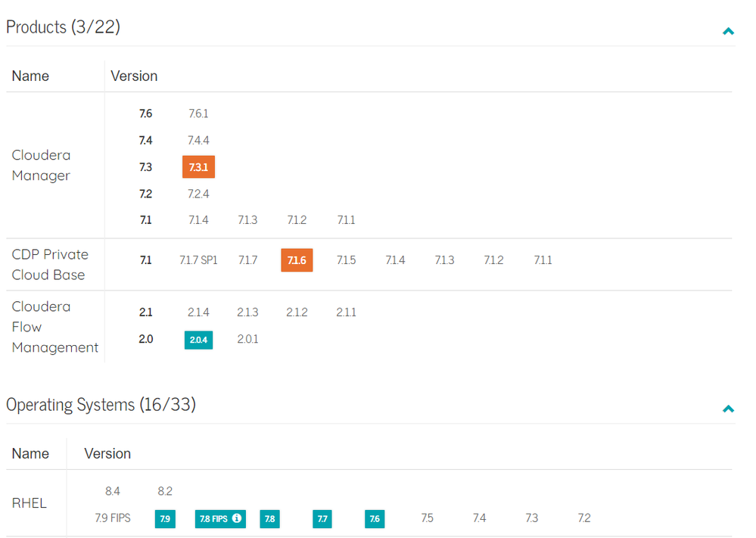Select Cloudera Manager version 7.1.4

click(x=198, y=220)
